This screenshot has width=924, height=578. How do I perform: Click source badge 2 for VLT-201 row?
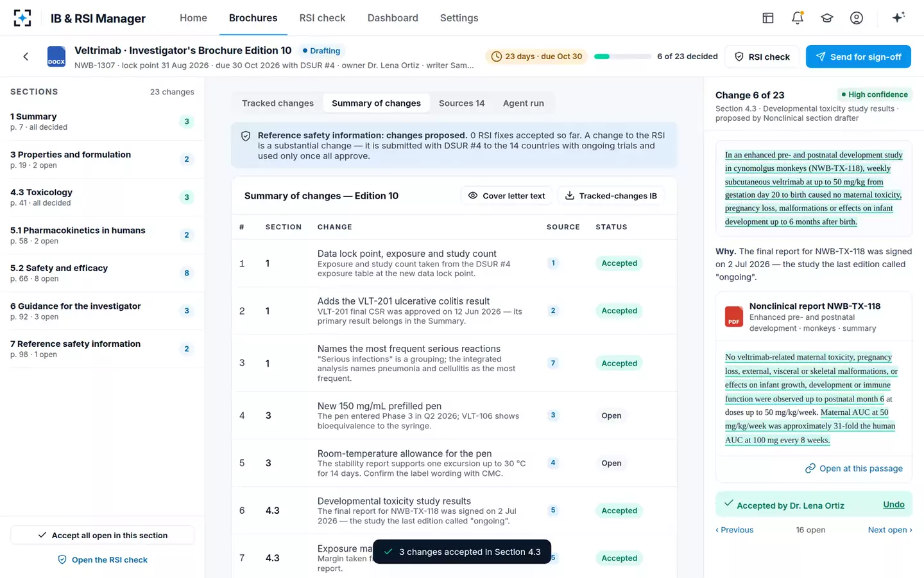[553, 311]
